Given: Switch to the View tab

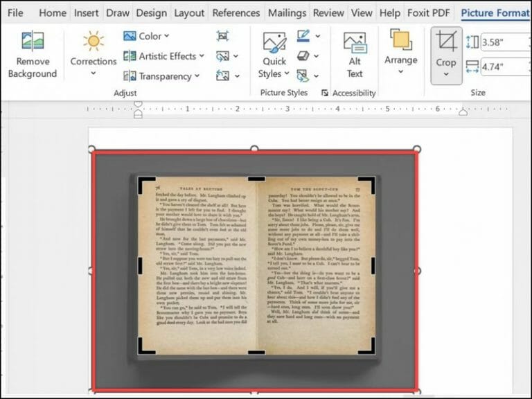Looking at the screenshot, I should click(x=362, y=13).
